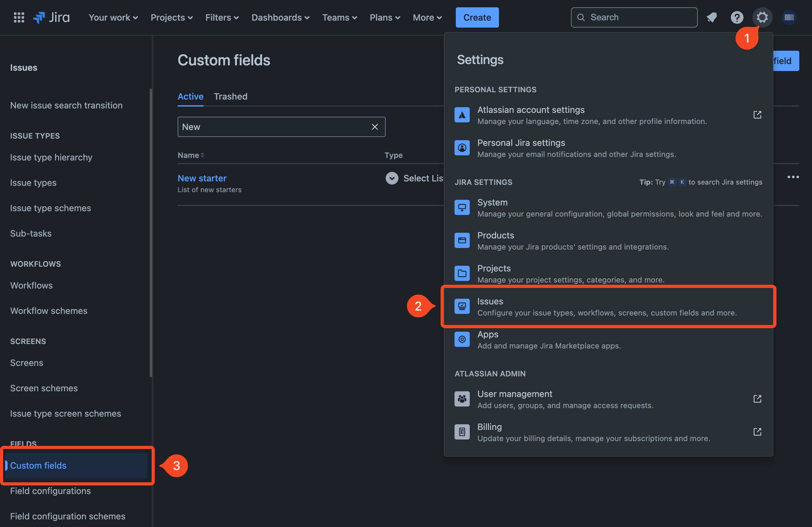Expand the Filters dropdown
812x527 pixels.
coord(222,17)
